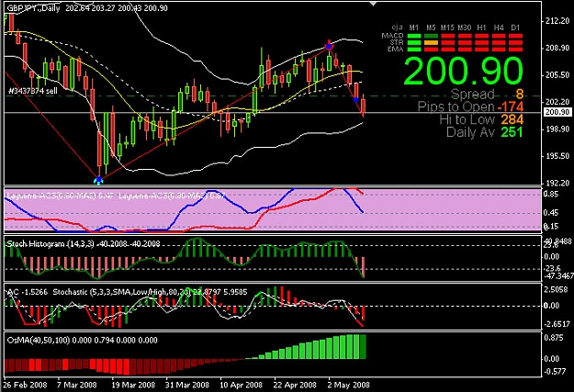Click the large green 200.90 price display
This screenshot has height=392, width=574.
464,71
